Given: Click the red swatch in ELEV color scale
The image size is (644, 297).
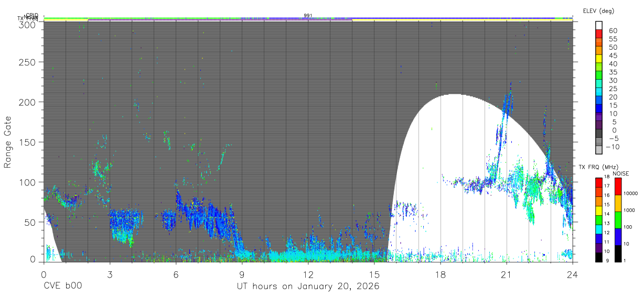Looking at the screenshot, I should tap(599, 34).
